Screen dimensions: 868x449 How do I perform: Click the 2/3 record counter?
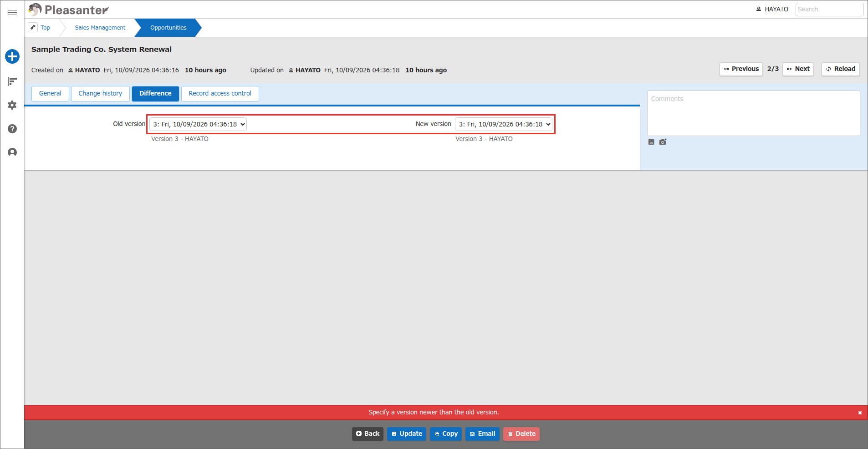pos(773,69)
